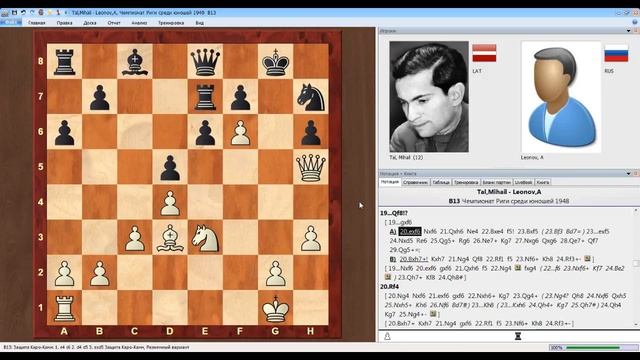The width and height of the screenshot is (640, 360).
Task: Click the Leonov, A name label under avatar
Action: [532, 157]
